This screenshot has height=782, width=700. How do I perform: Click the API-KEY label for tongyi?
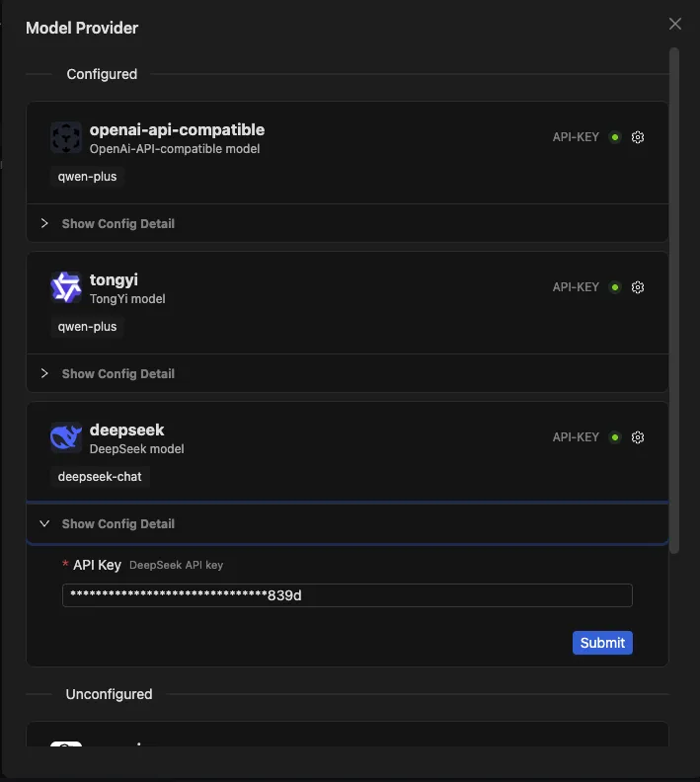(x=576, y=287)
